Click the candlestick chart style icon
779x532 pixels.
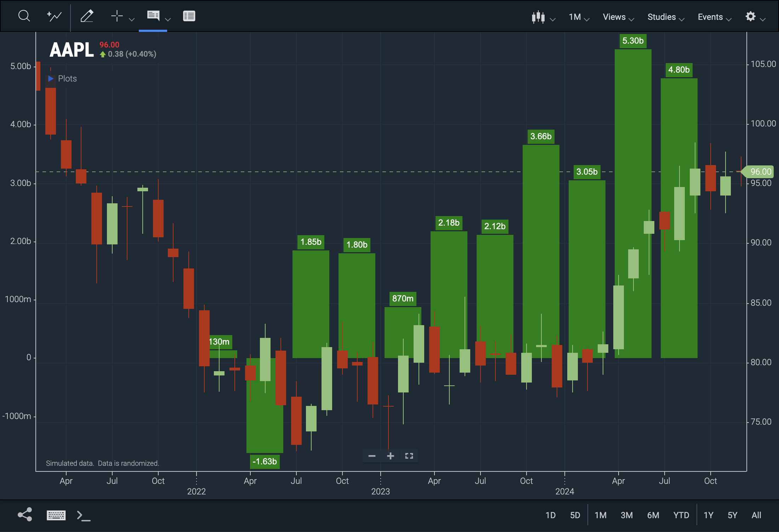click(x=538, y=17)
